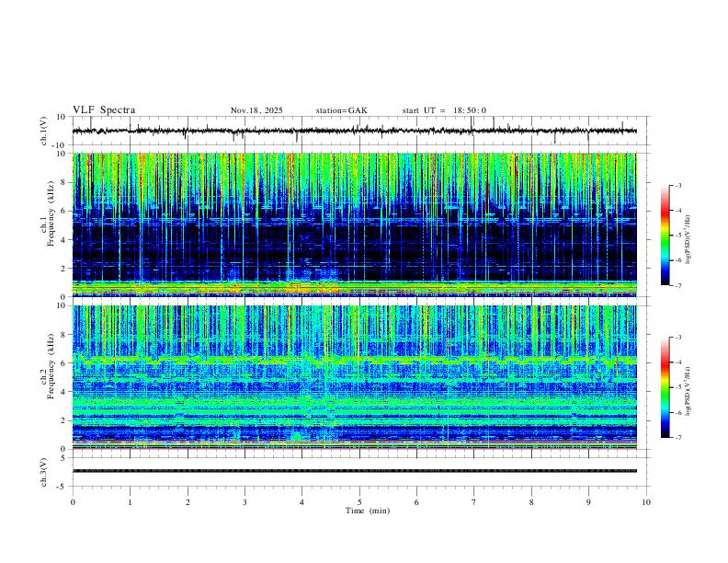This screenshot has width=728, height=563.
Task: Click the ch.3 flat voltage trace
Action: pos(354,471)
